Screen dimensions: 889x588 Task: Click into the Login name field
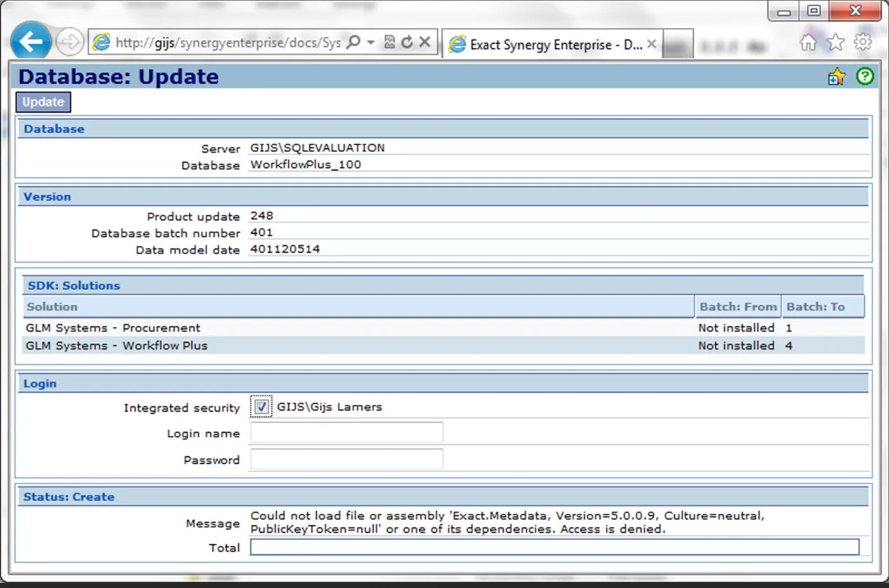[347, 433]
